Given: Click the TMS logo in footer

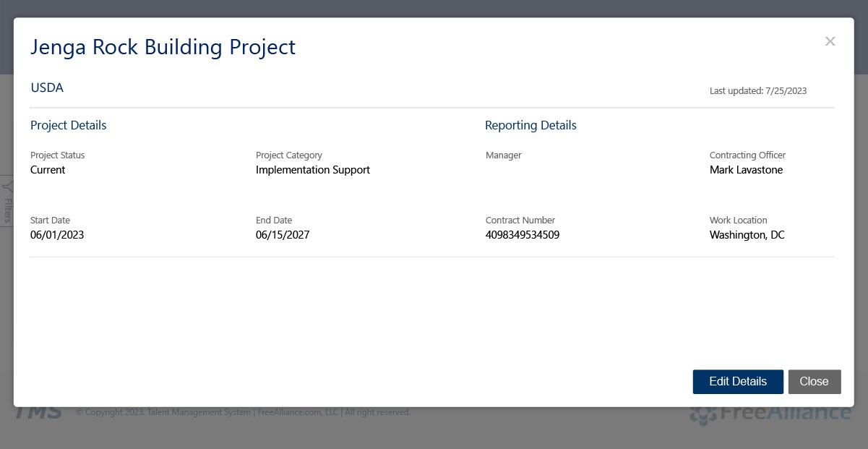Looking at the screenshot, I should tap(38, 413).
